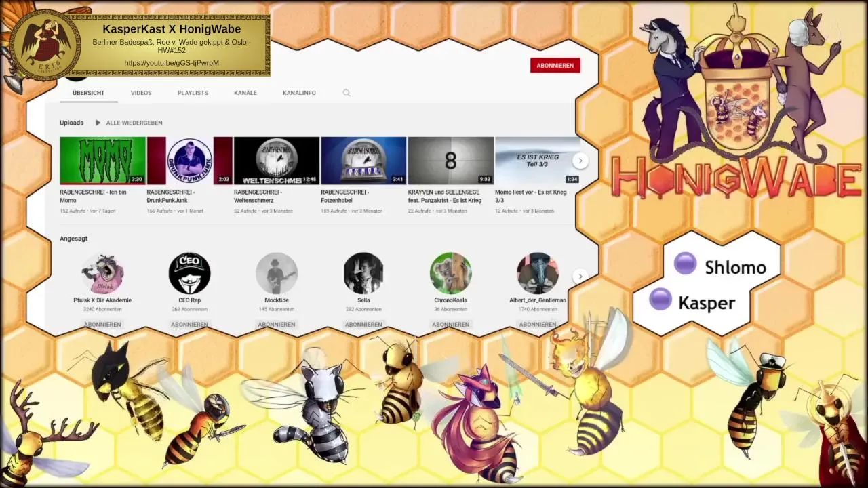The image size is (868, 488).
Task: Click the CEO Rap channel avatar
Action: (189, 274)
